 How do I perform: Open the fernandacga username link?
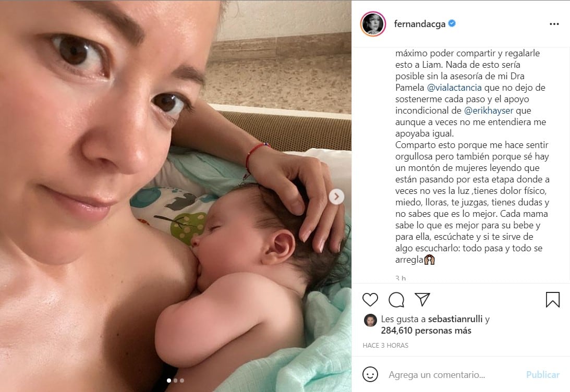[419, 24]
